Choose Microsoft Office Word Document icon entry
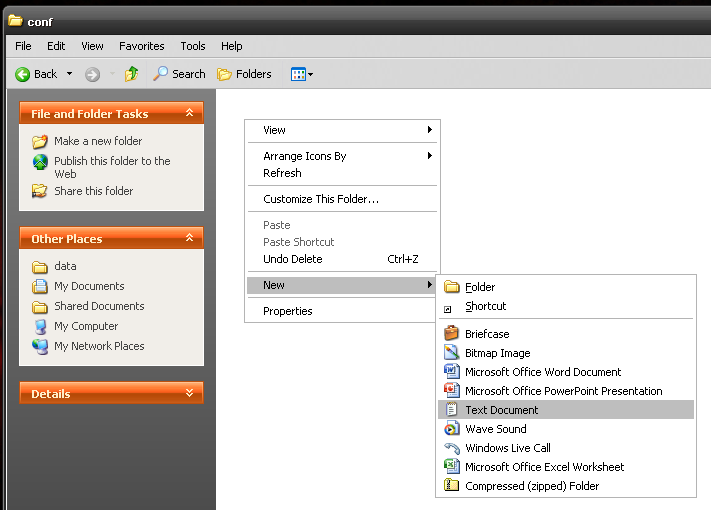 click(x=452, y=372)
